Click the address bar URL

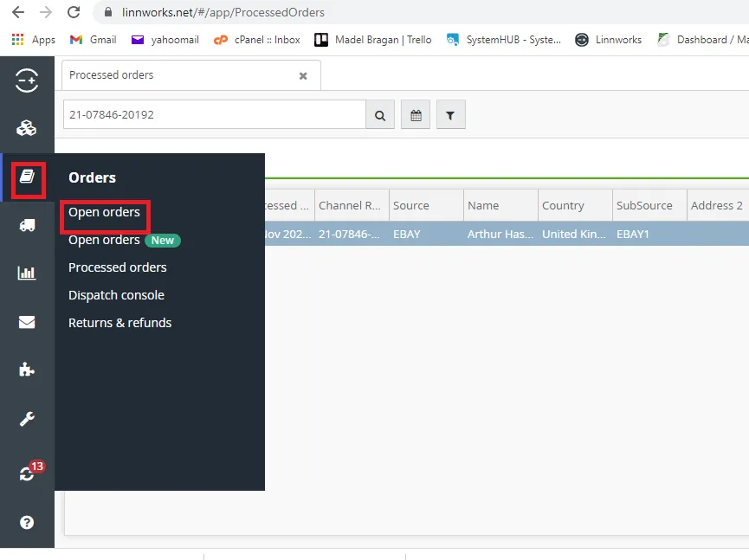tap(223, 12)
